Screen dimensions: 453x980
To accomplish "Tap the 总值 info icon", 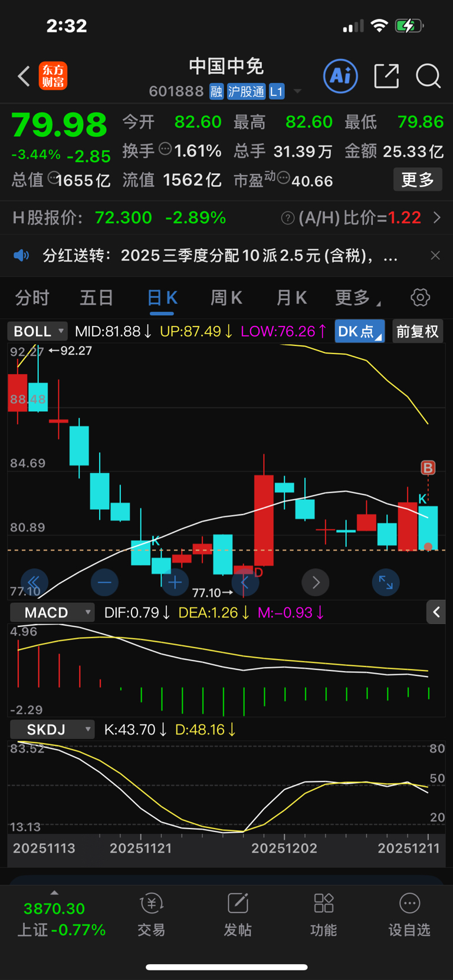I will click(x=54, y=177).
